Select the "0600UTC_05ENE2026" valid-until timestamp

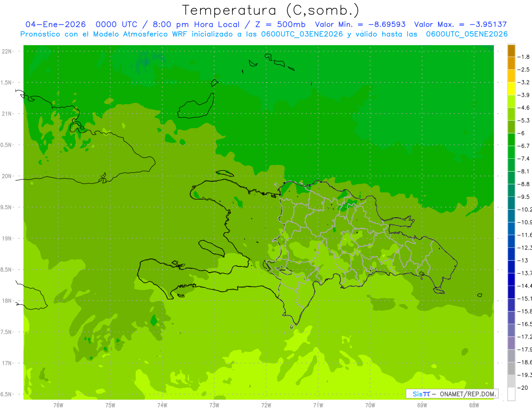click(467, 34)
